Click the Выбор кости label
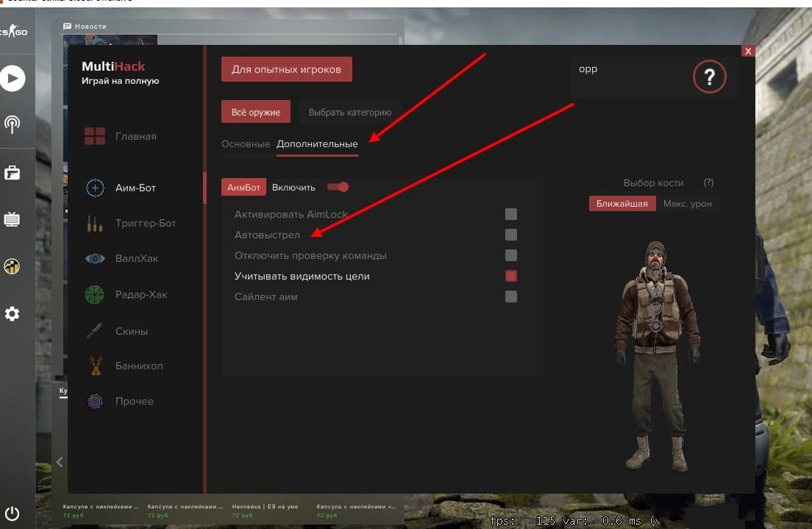 click(653, 182)
